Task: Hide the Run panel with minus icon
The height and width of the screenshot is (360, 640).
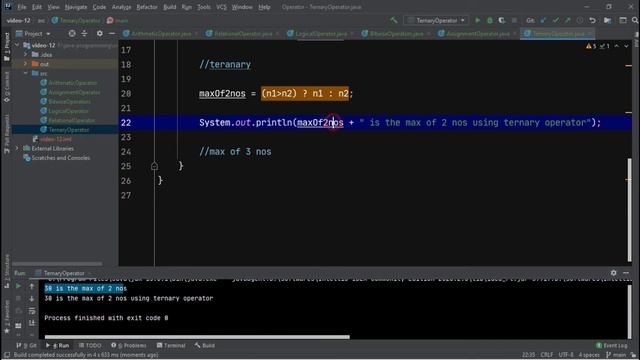Action: coord(626,273)
